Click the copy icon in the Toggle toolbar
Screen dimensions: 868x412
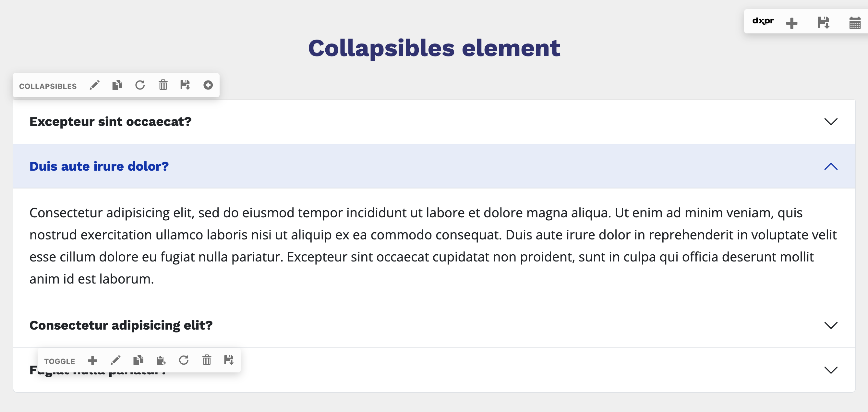(139, 360)
